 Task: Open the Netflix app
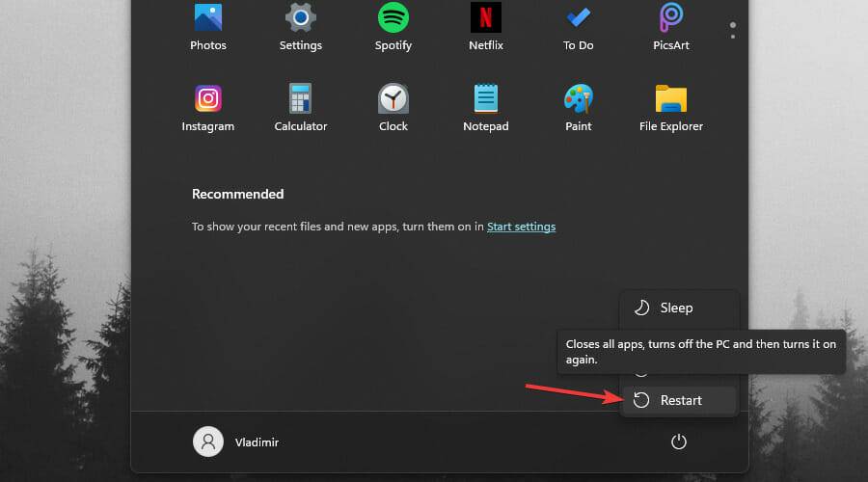pos(485,26)
